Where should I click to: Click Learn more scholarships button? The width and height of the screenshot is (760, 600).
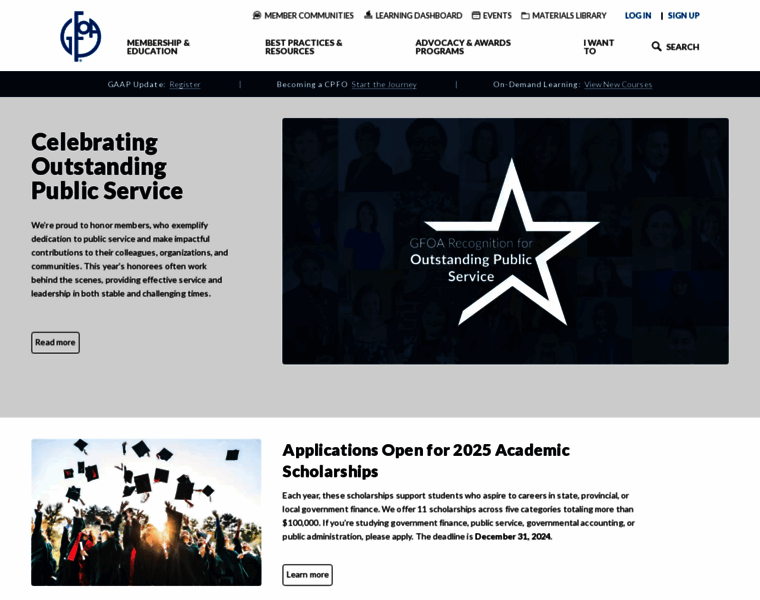coord(307,575)
